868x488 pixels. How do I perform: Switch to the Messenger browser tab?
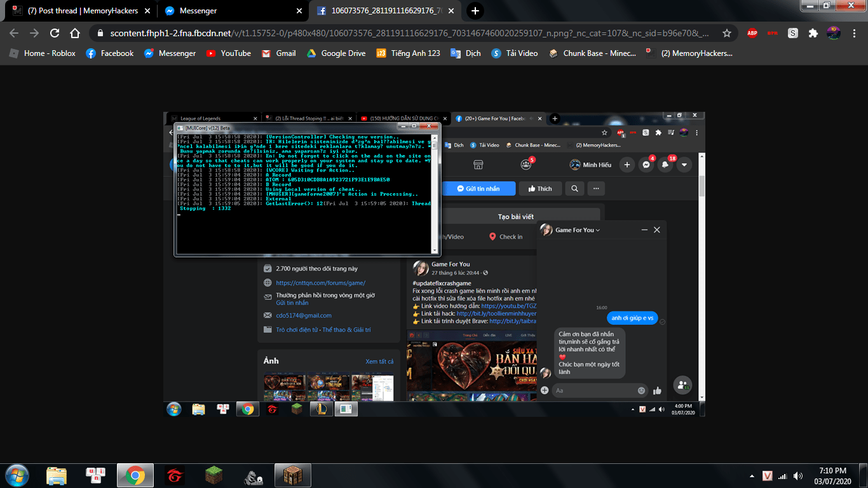232,11
